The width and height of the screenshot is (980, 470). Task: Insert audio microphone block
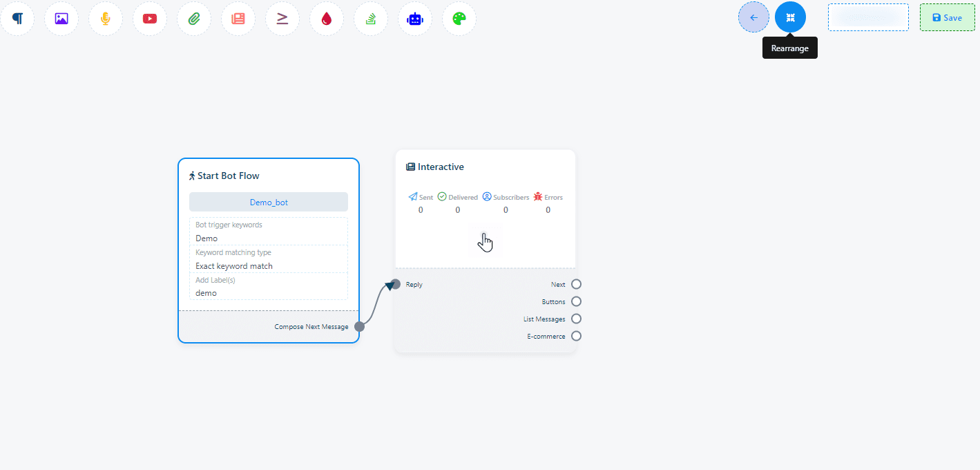pyautogui.click(x=106, y=19)
